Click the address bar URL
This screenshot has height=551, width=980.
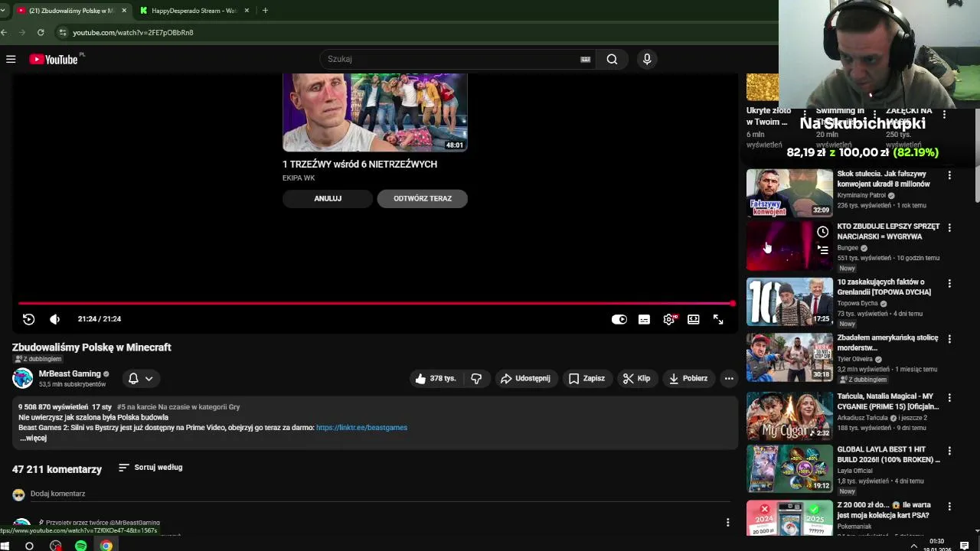click(x=133, y=33)
